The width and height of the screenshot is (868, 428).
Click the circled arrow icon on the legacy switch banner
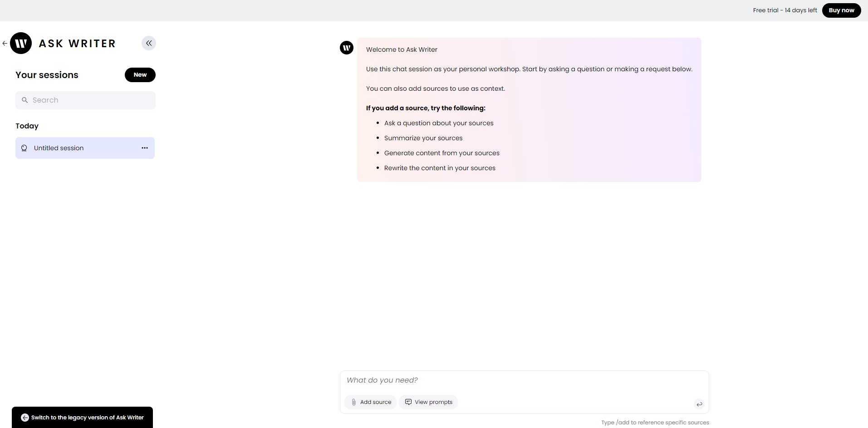25,418
